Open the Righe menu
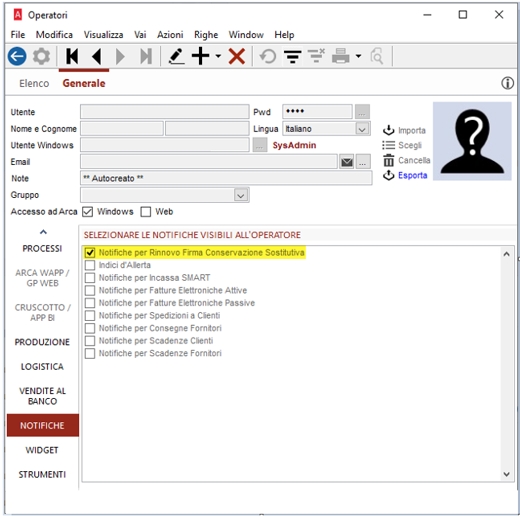Viewport: 520px width, 517px height. 206,35
